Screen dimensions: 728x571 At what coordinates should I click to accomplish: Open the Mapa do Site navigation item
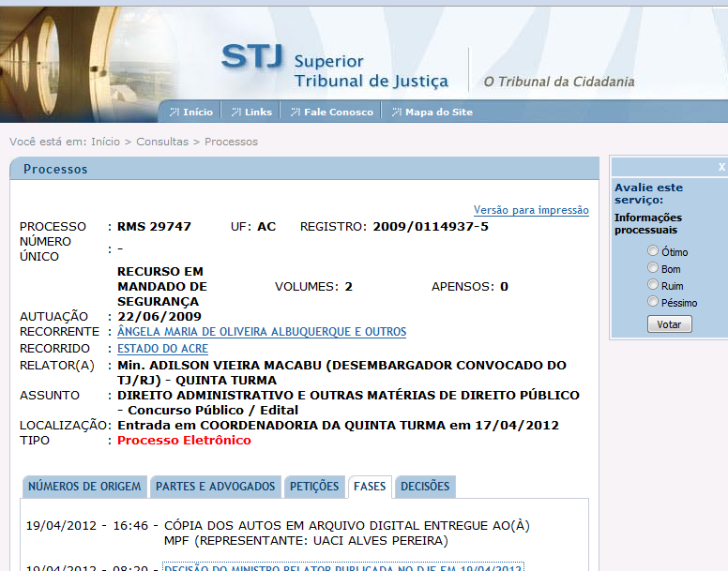coord(439,113)
